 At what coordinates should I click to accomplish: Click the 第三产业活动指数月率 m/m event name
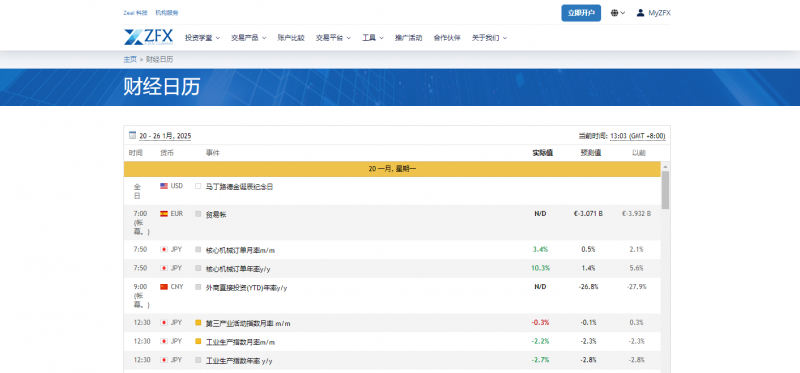[248, 324]
